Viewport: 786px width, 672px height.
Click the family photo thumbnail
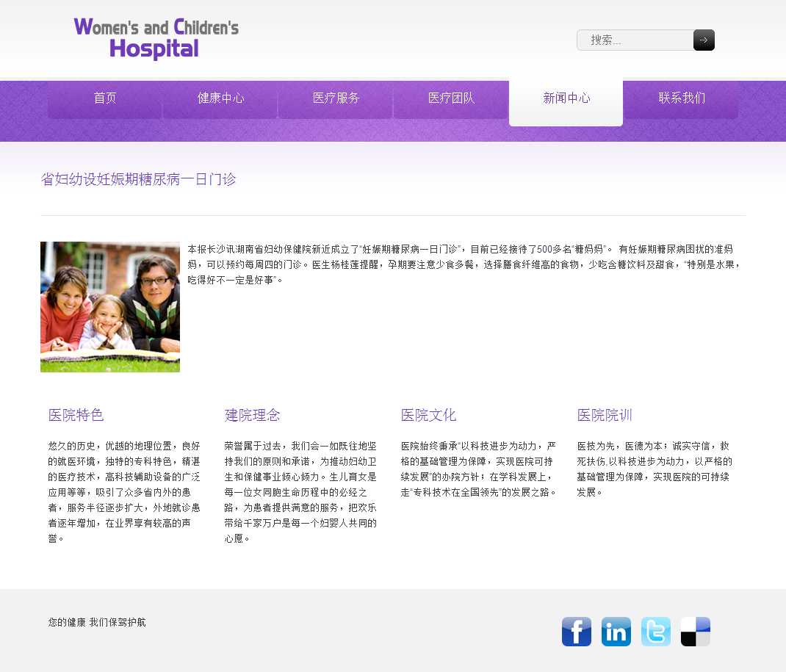[110, 307]
